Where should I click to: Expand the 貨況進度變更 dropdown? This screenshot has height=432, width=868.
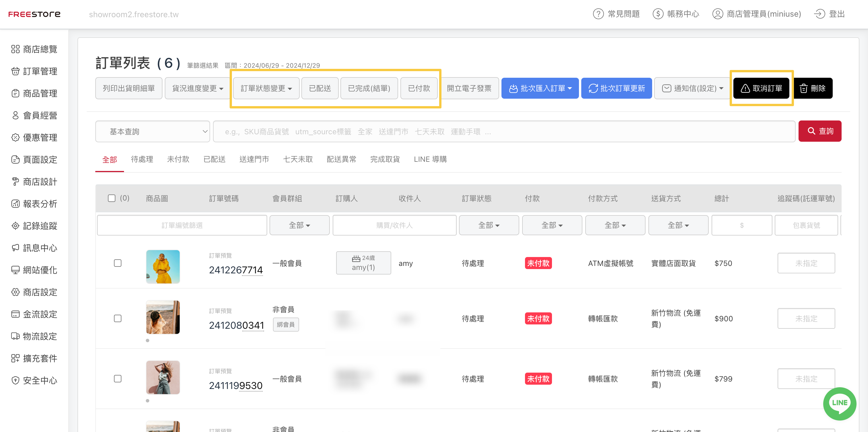coord(197,88)
